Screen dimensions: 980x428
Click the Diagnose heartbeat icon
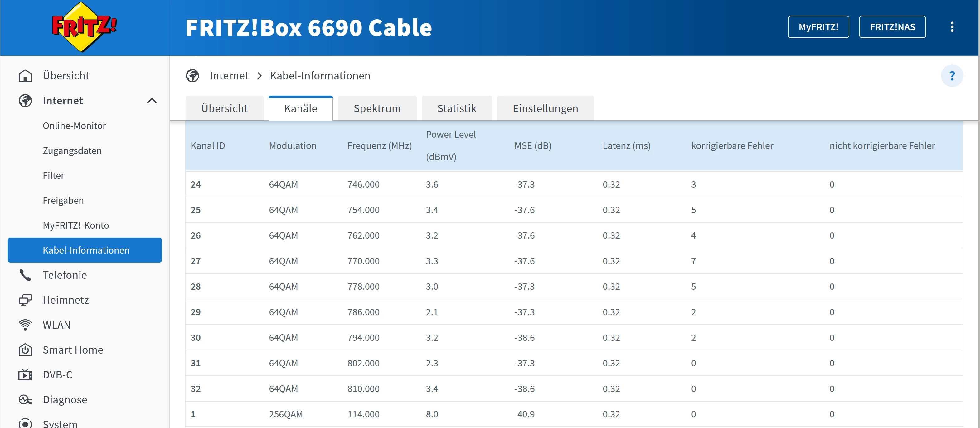pyautogui.click(x=25, y=400)
